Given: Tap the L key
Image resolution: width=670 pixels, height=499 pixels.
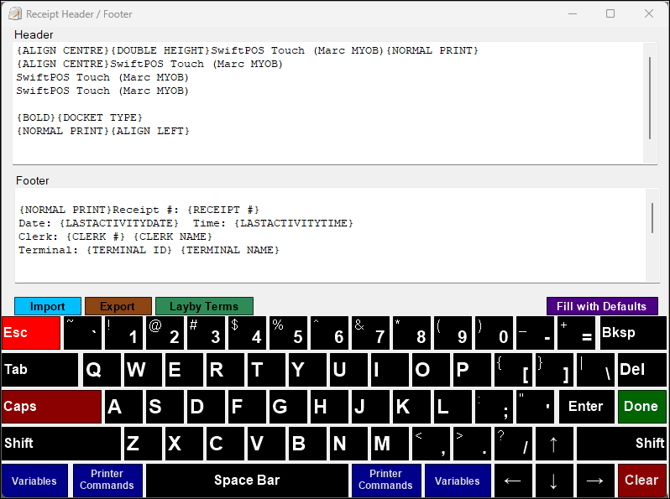Looking at the screenshot, I should tap(453, 406).
